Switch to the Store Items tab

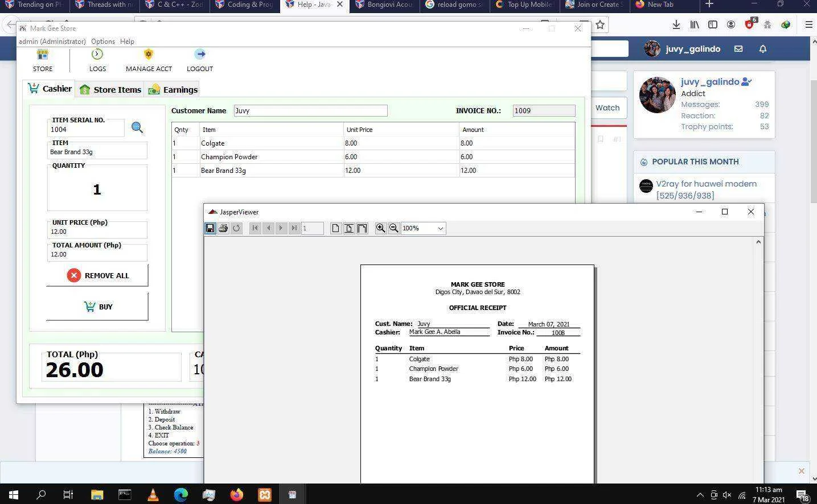point(110,89)
